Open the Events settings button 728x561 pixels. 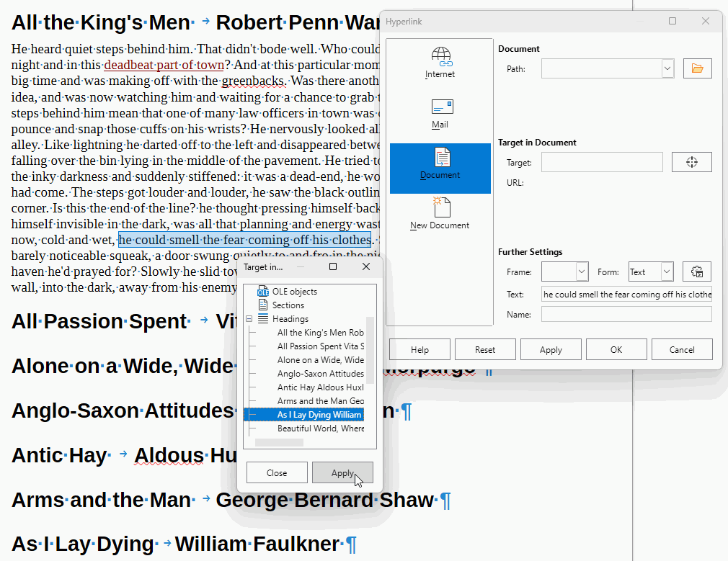click(696, 272)
